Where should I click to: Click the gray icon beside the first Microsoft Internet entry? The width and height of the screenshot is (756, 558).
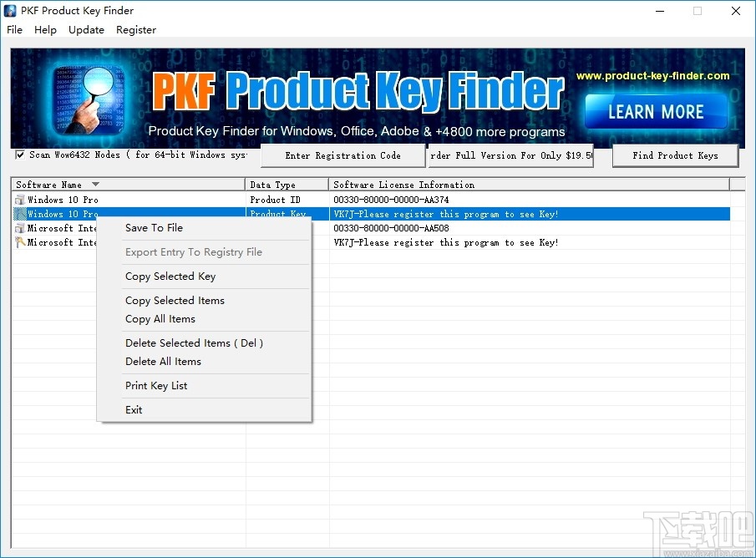tap(19, 228)
